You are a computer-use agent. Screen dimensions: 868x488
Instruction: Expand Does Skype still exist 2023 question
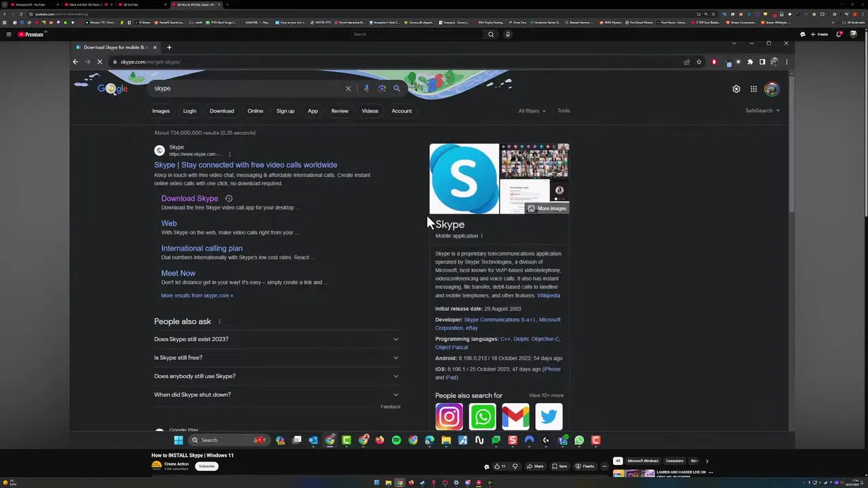point(277,339)
